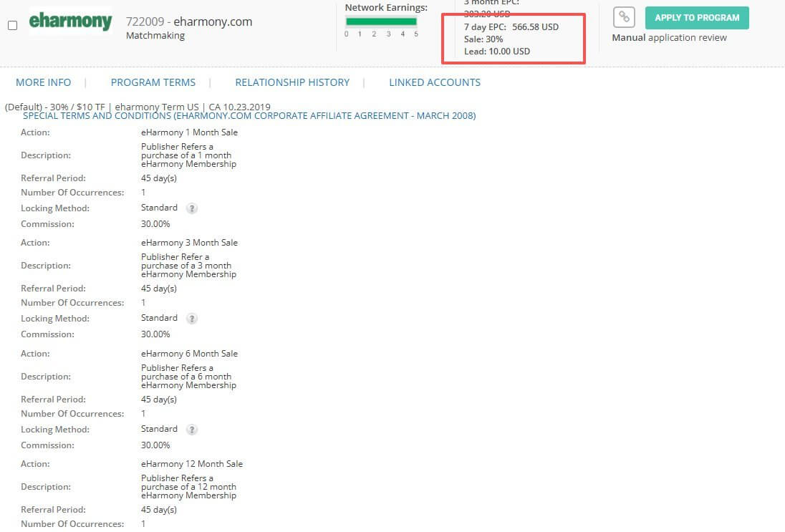The height and width of the screenshot is (532, 785).
Task: Click the Matchmaking category label
Action: [155, 36]
